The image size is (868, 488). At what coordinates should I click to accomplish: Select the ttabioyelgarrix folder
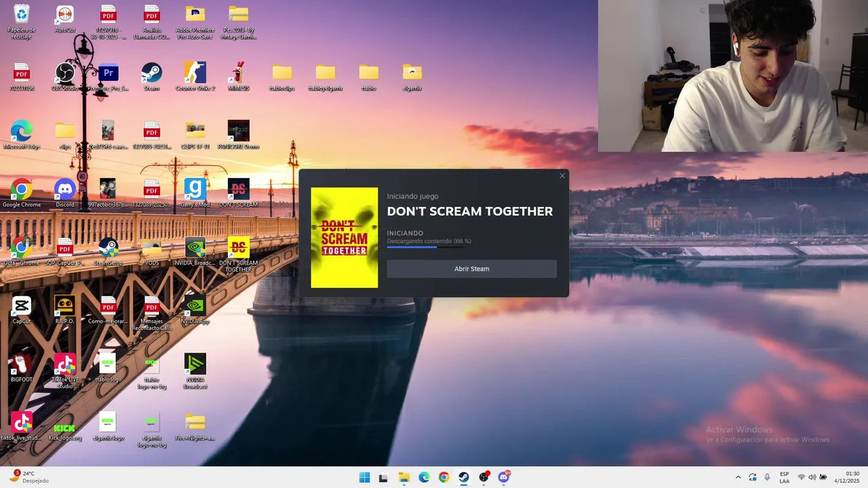pyautogui.click(x=325, y=77)
